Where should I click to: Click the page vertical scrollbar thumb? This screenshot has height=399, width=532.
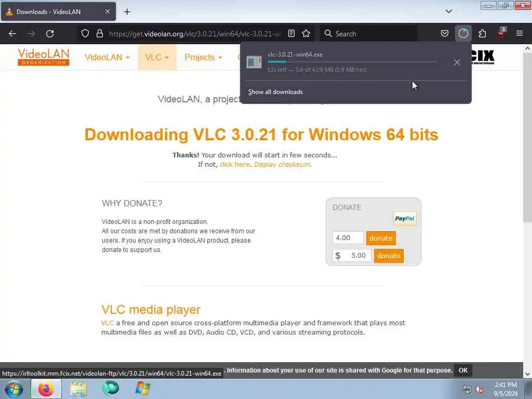[x=527, y=137]
